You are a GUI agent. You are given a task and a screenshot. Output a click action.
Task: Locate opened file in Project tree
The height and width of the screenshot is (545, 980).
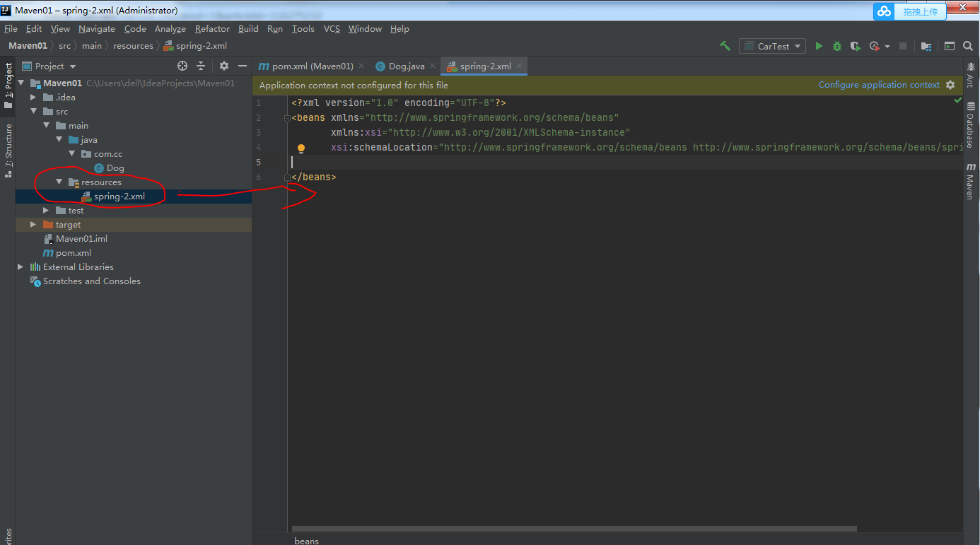click(182, 66)
